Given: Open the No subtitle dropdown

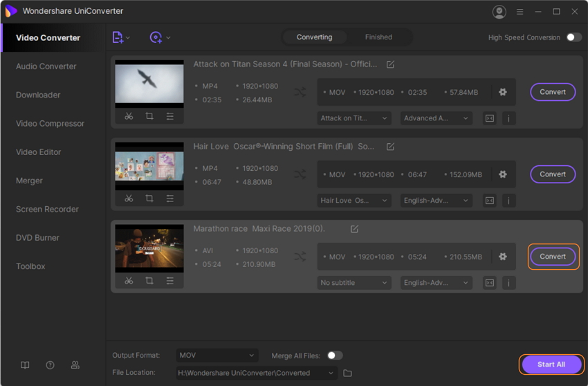Looking at the screenshot, I should click(x=354, y=283).
